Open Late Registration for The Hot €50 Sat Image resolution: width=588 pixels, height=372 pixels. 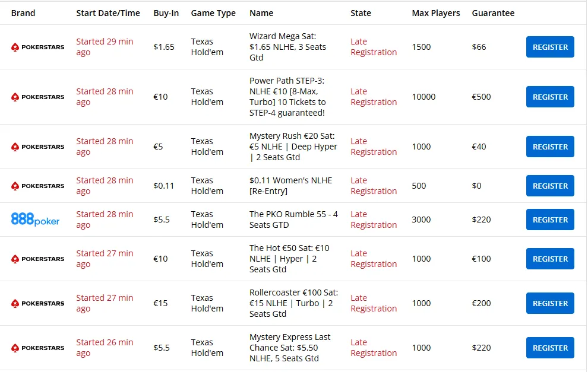tap(372, 259)
